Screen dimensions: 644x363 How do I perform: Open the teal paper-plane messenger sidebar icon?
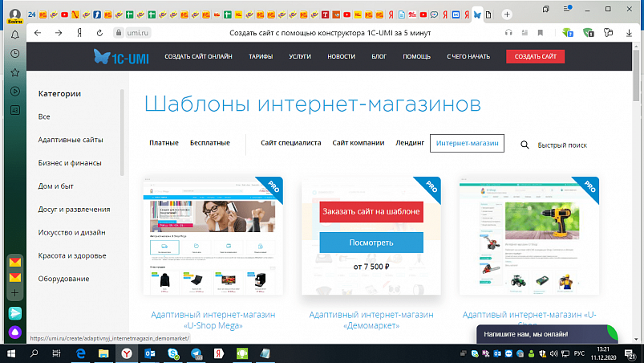14,313
